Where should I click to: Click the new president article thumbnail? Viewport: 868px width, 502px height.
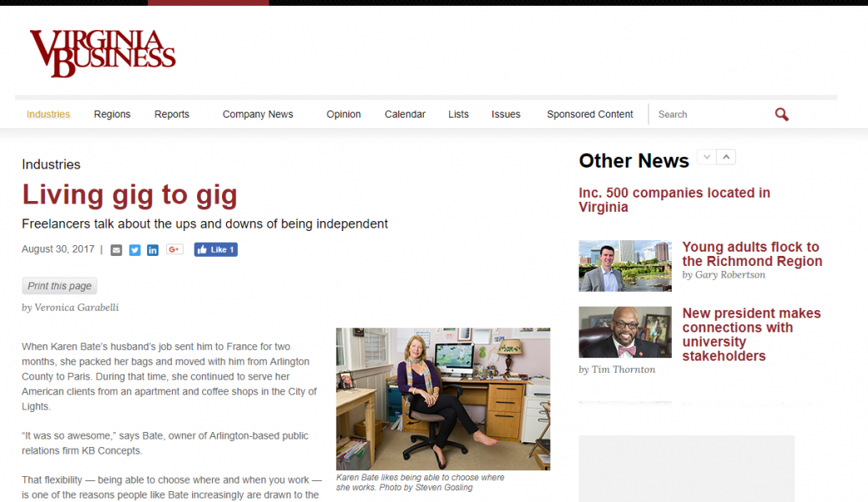click(625, 332)
